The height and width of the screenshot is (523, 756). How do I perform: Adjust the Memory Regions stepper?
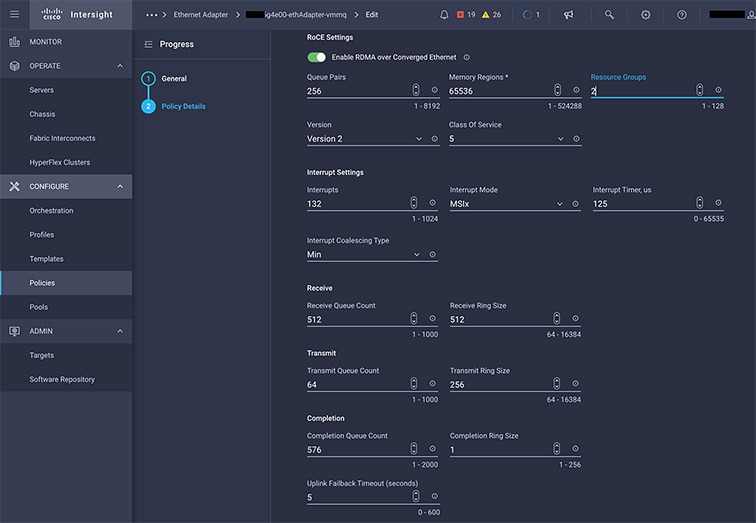pos(557,90)
